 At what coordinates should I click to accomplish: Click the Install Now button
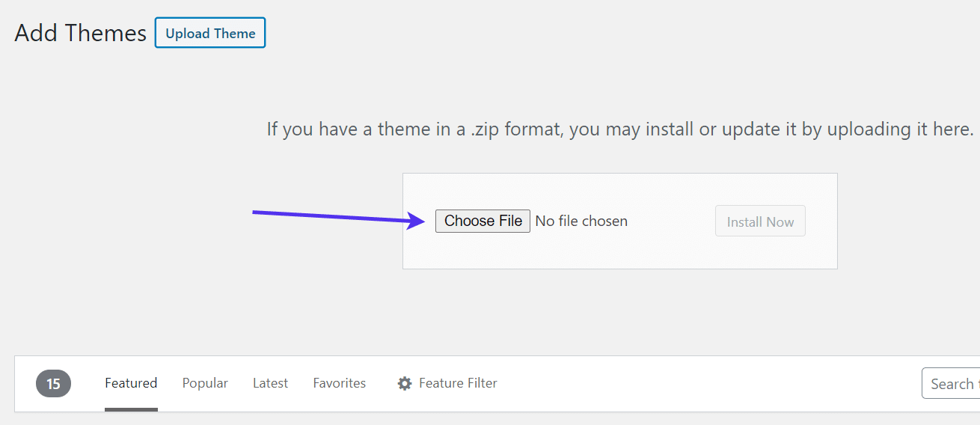[760, 221]
